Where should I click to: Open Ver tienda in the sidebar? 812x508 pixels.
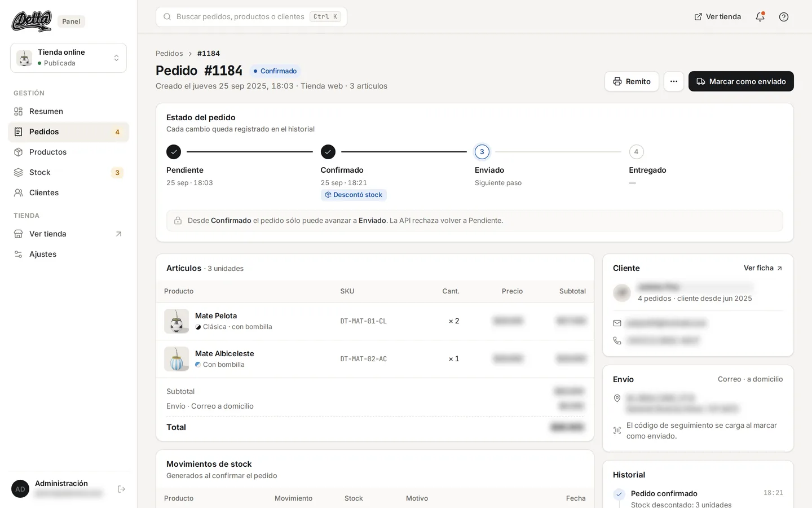click(68, 234)
